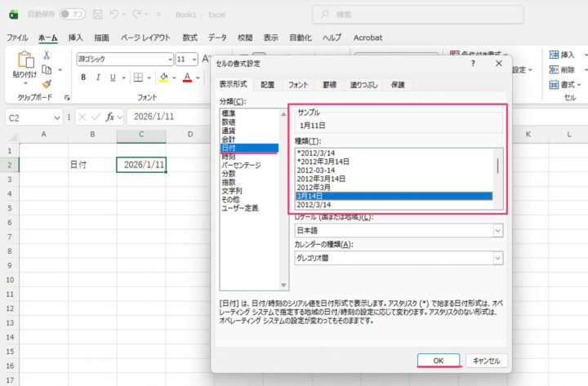Switch to the フォント tab in dialog
The width and height of the screenshot is (588, 386).
click(298, 84)
